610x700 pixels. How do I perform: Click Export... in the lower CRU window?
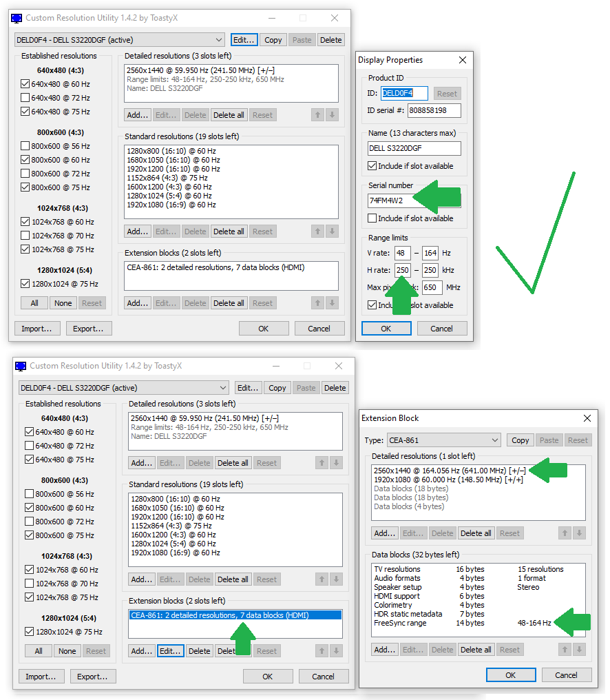[92, 677]
